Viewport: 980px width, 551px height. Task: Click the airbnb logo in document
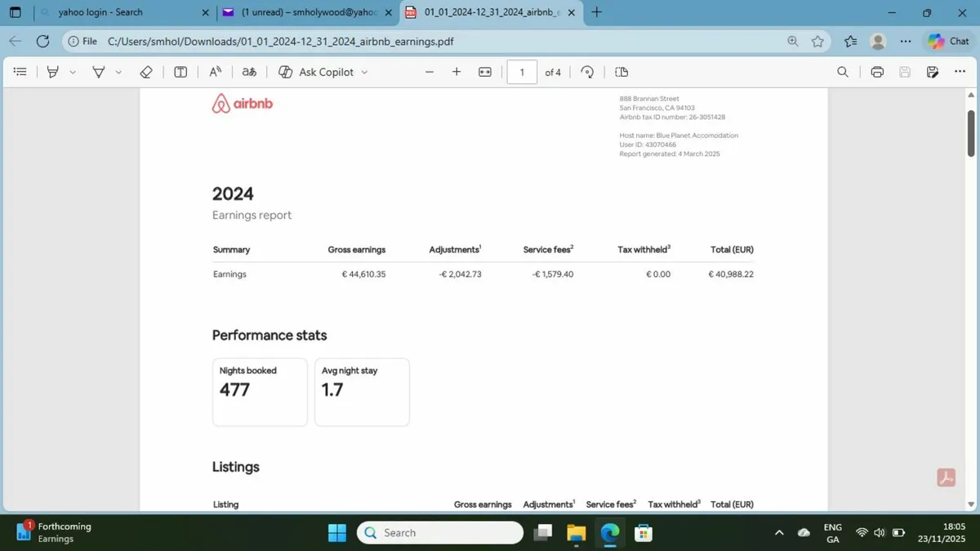click(x=243, y=104)
